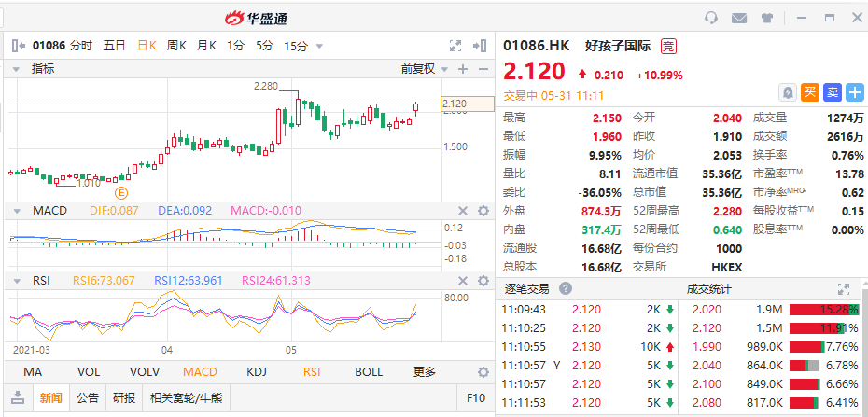Toggle the BOLL indicator

point(369,371)
